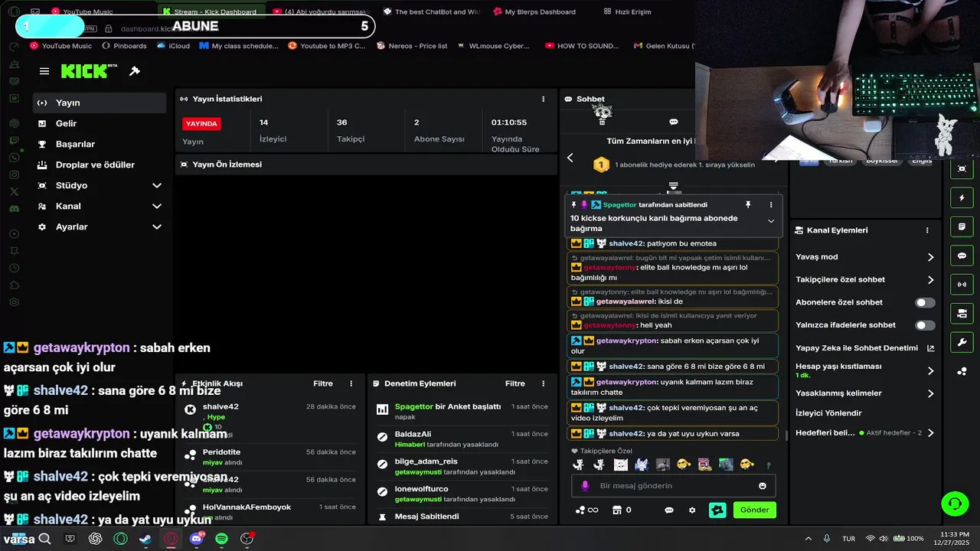The height and width of the screenshot is (551, 980).
Task: Open Başarılar in the sidebar
Action: [x=100, y=144]
